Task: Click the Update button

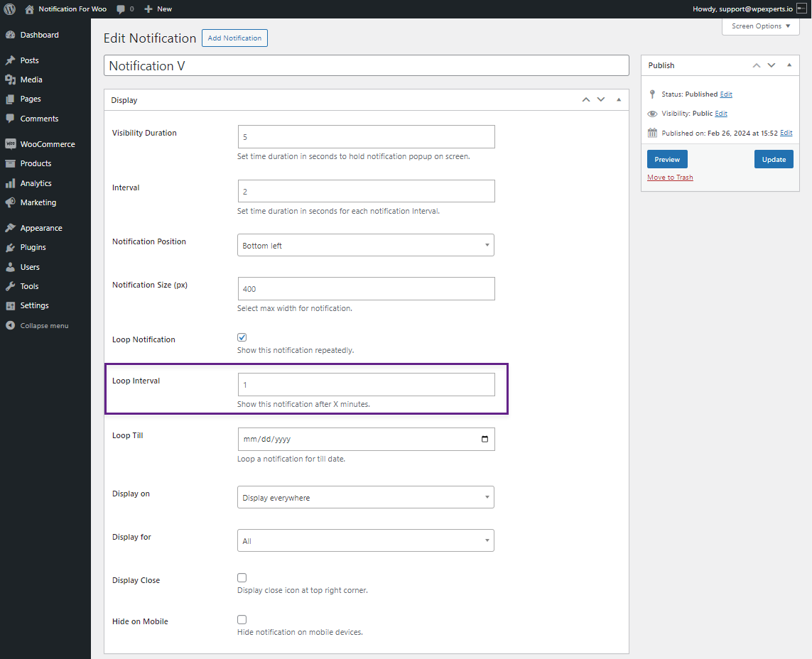Action: (x=774, y=160)
